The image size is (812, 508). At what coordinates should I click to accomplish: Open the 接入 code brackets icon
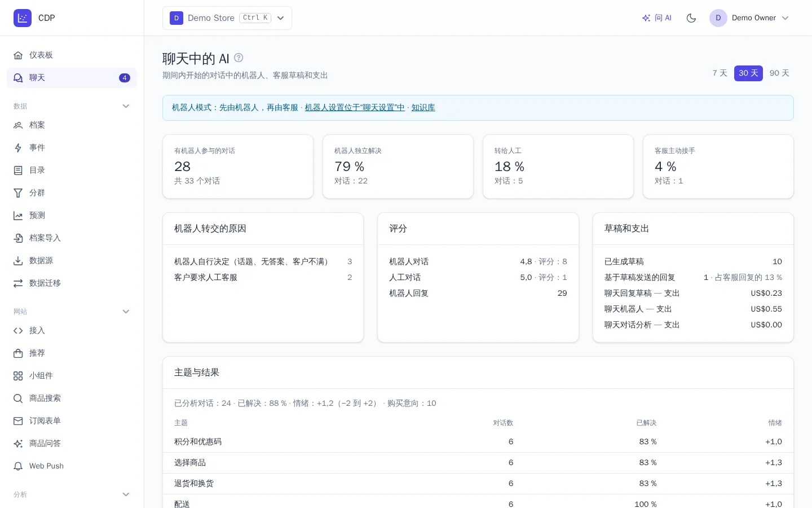pyautogui.click(x=18, y=331)
